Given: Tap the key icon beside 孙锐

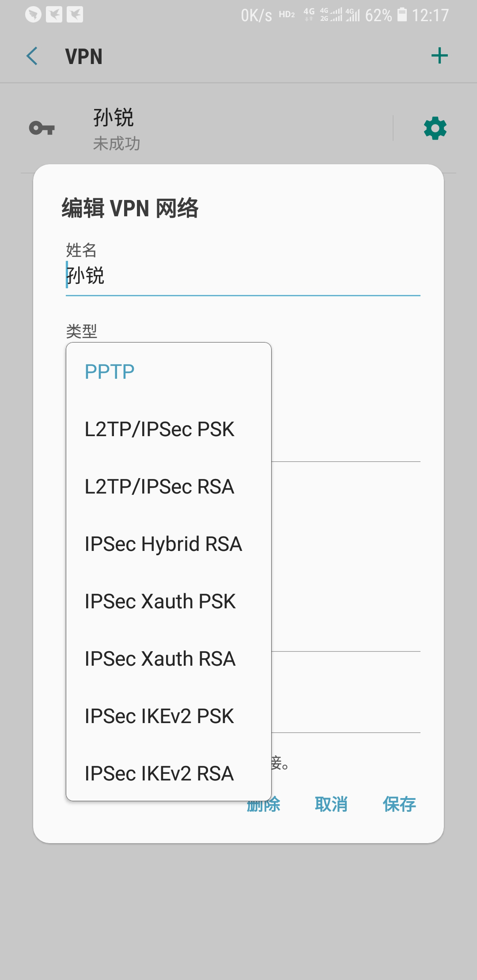Looking at the screenshot, I should (x=42, y=128).
